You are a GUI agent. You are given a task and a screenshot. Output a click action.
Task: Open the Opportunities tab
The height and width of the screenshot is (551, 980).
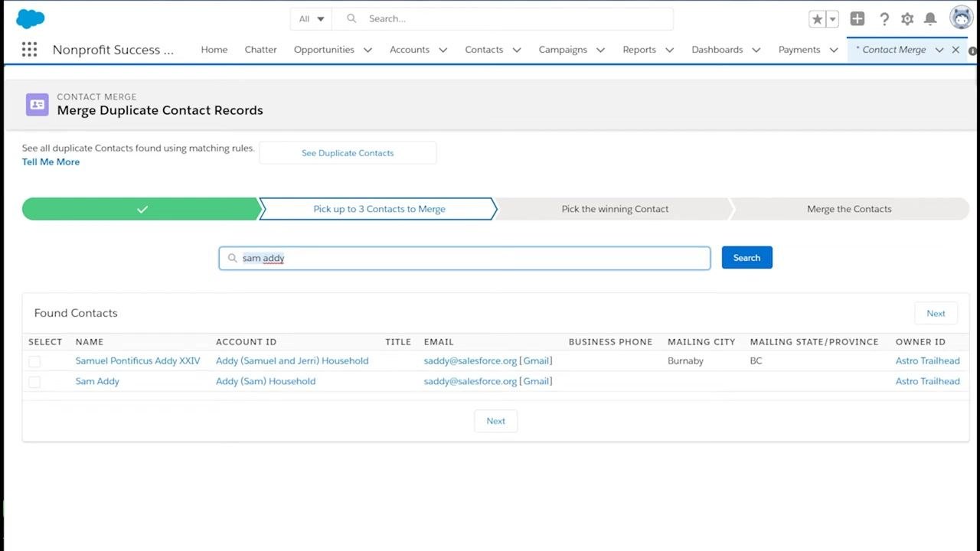(324, 50)
